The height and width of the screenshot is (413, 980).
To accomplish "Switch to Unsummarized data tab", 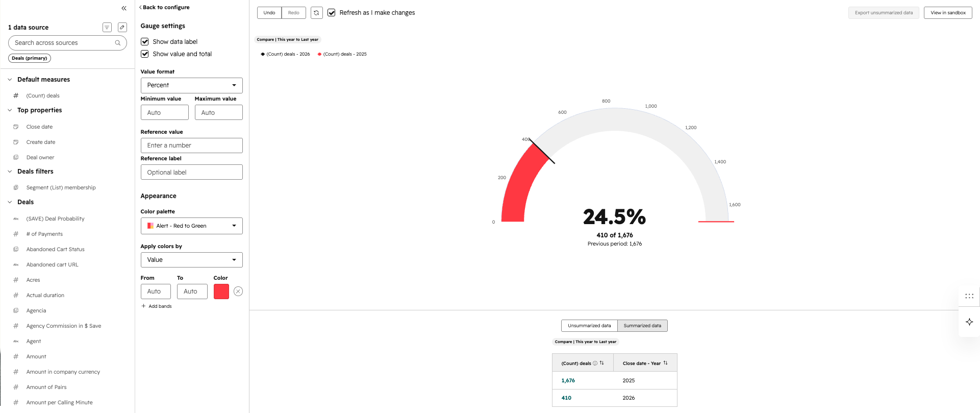I will 589,326.
